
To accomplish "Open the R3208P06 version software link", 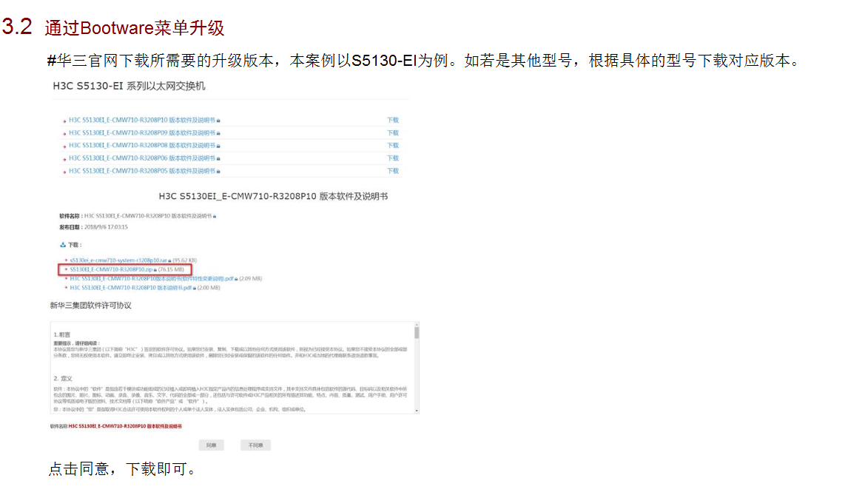I will point(142,158).
